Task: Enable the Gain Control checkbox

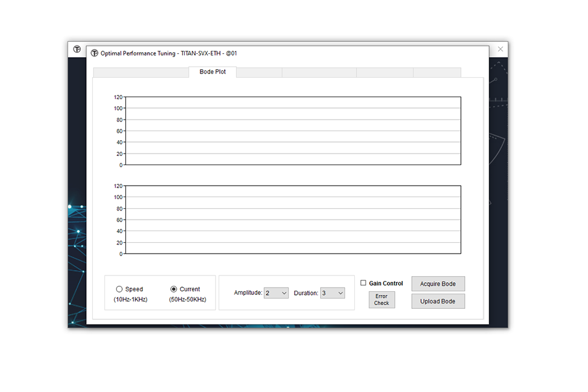Action: (363, 283)
